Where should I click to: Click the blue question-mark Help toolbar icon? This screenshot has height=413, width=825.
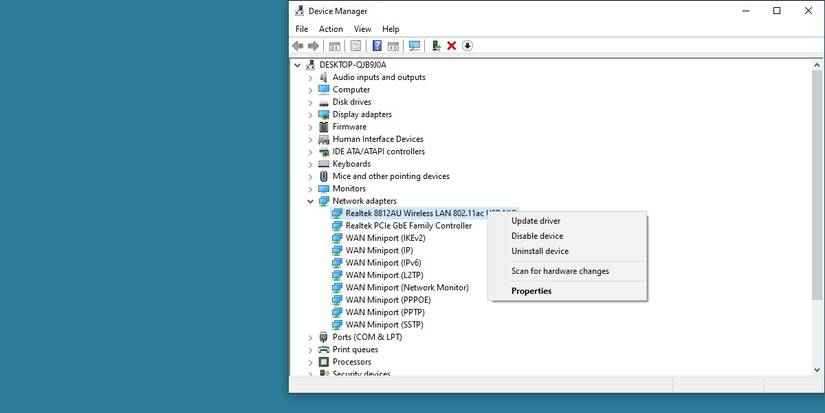pyautogui.click(x=377, y=46)
